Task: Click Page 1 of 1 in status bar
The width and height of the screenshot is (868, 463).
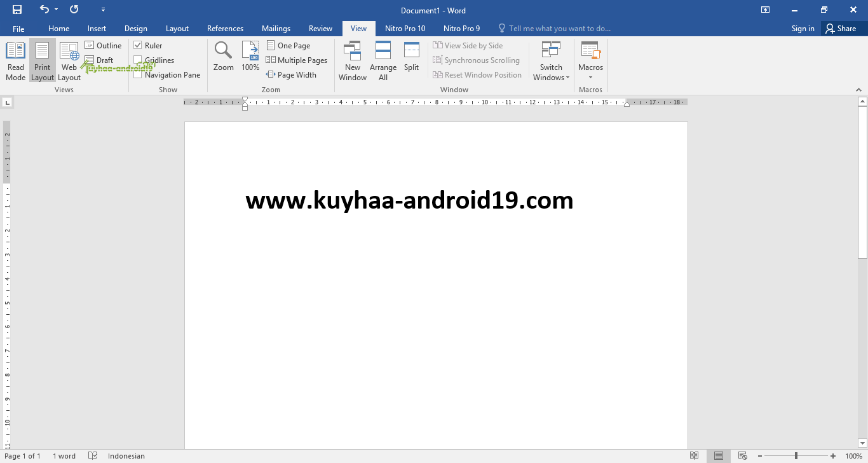Action: click(22, 456)
